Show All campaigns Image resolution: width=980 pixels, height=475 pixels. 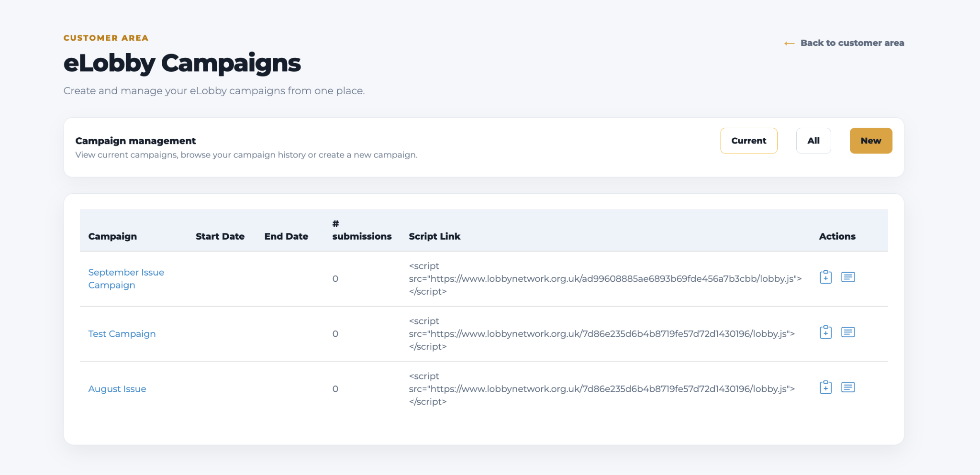click(813, 141)
